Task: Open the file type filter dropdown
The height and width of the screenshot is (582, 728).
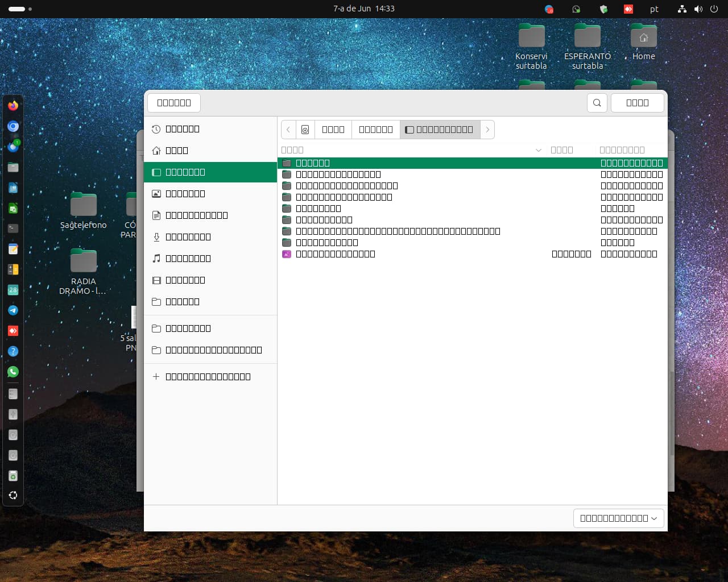Action: [x=618, y=518]
